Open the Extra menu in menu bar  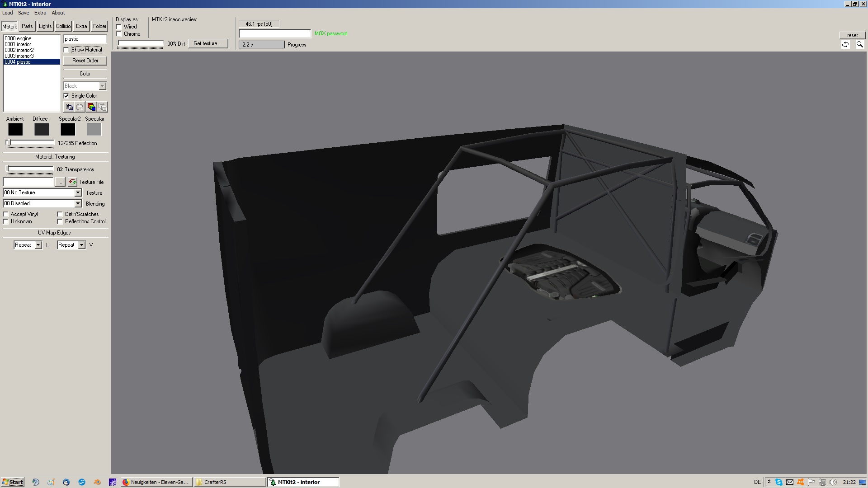(x=40, y=13)
